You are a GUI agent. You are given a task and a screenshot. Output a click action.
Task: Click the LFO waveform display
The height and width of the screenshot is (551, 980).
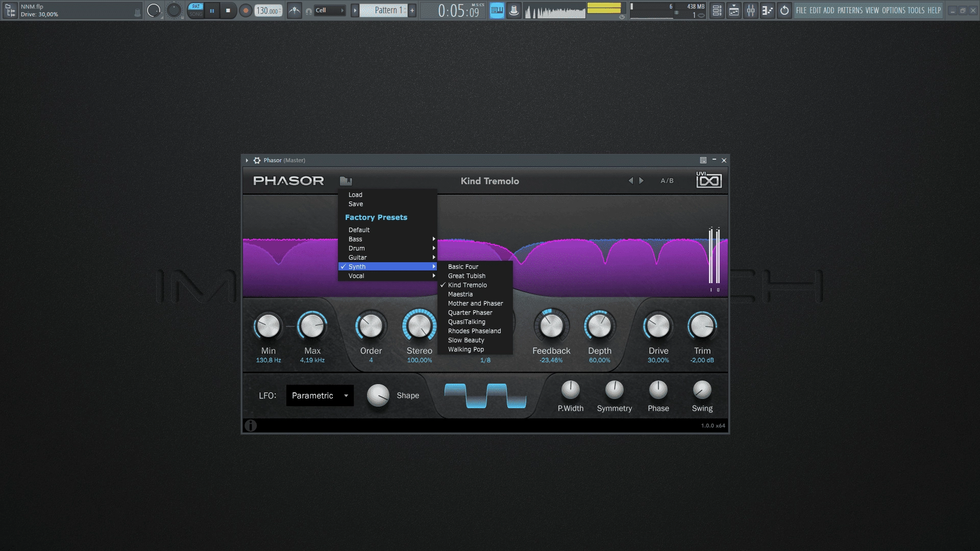485,396
